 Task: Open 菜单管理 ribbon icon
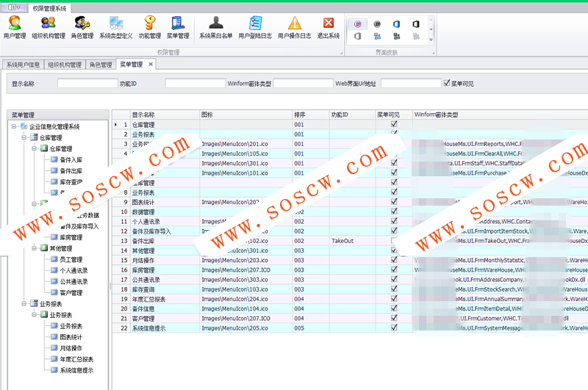click(x=178, y=27)
